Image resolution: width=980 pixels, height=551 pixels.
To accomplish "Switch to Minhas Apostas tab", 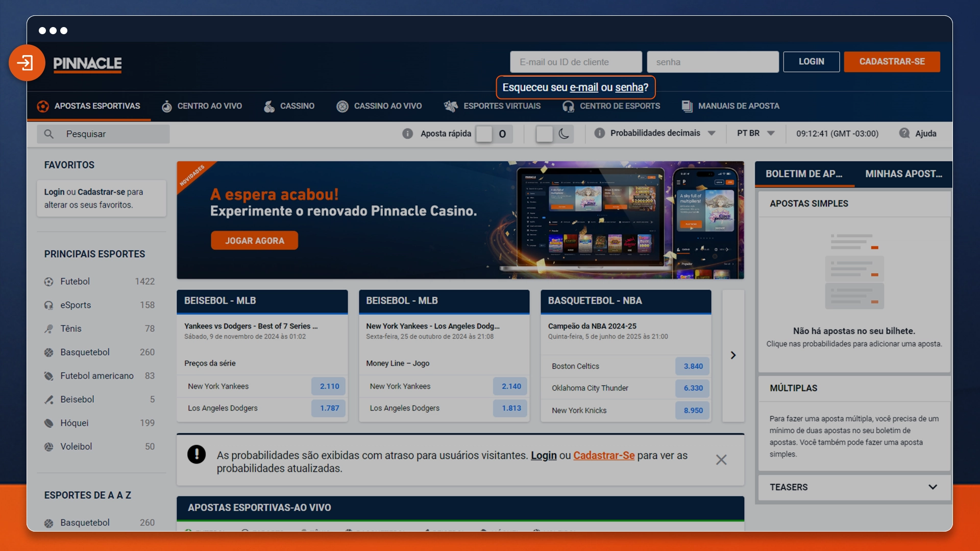I will coord(903,174).
